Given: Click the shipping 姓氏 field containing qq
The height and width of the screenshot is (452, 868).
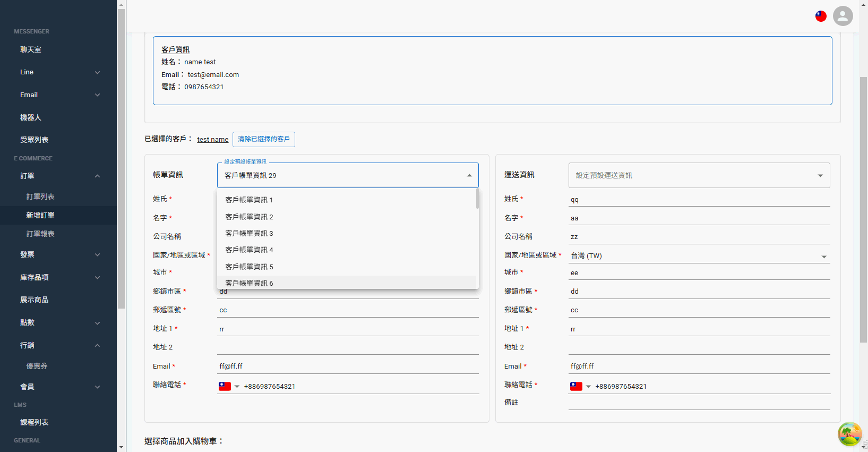Looking at the screenshot, I should click(x=699, y=200).
